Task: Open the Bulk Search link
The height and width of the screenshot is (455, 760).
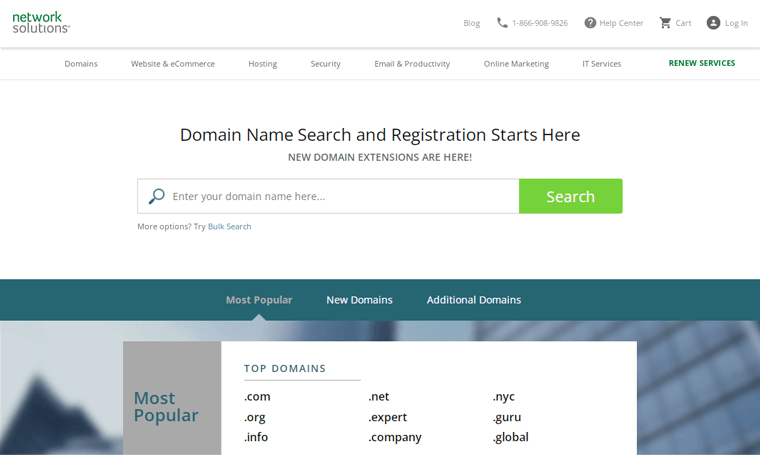Action: [229, 226]
